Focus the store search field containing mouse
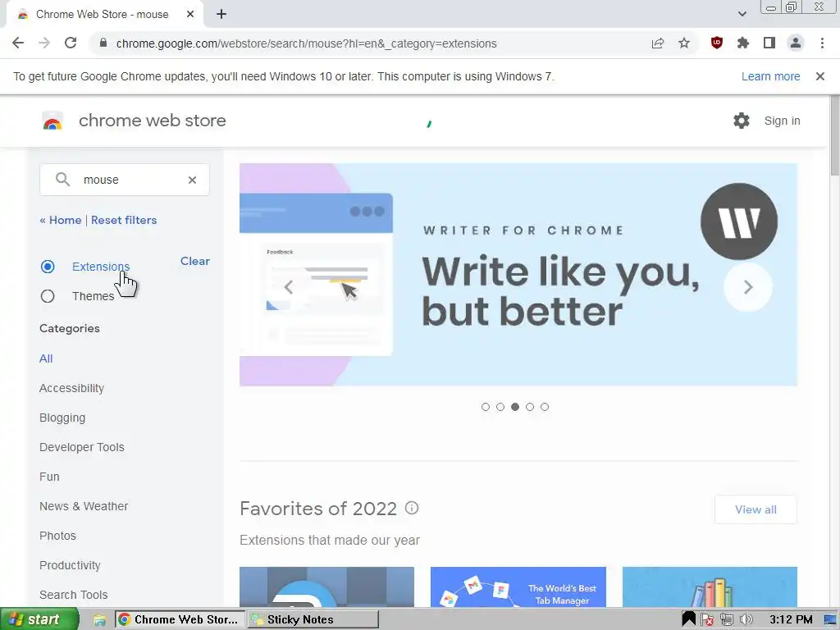 (125, 180)
